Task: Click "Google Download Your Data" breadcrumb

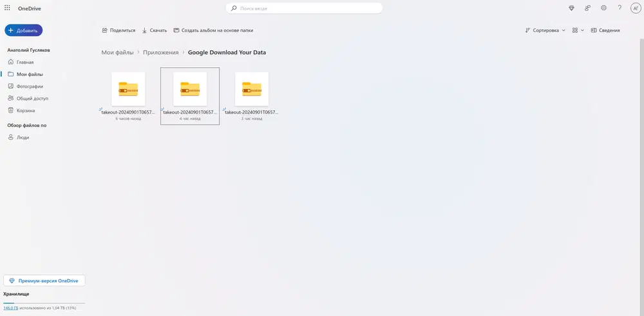Action: (x=227, y=53)
